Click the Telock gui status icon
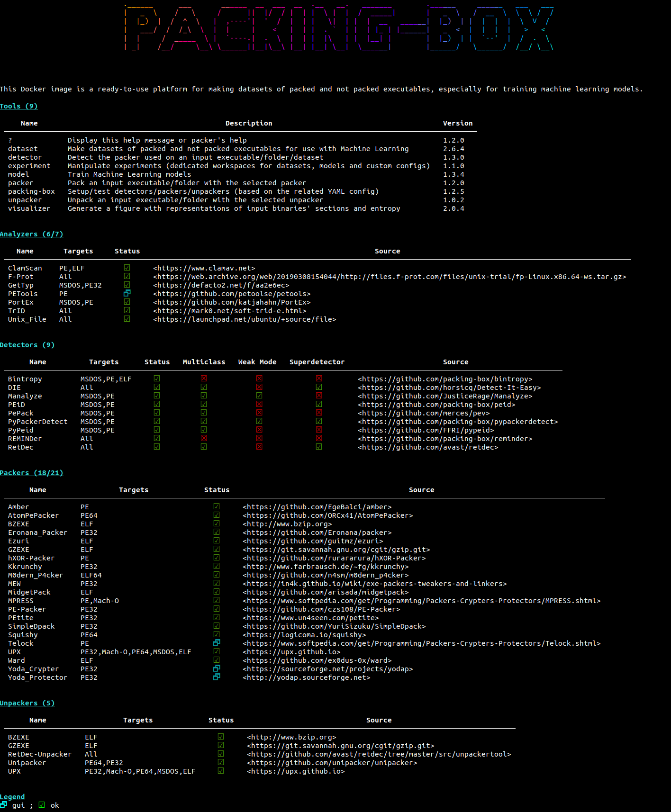671x812 pixels. [x=217, y=643]
